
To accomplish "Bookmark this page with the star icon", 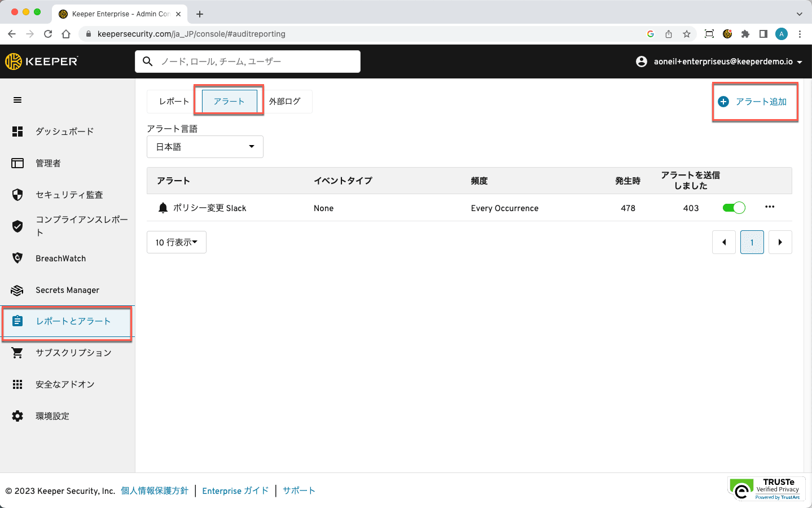I will click(687, 34).
